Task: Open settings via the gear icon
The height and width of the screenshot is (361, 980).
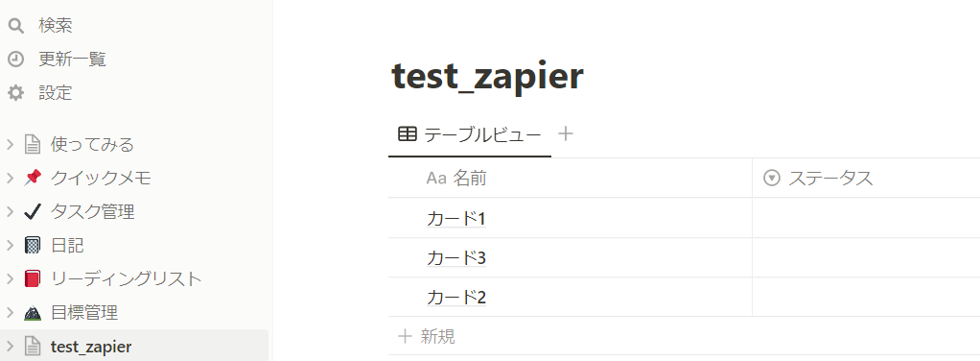Action: point(15,93)
